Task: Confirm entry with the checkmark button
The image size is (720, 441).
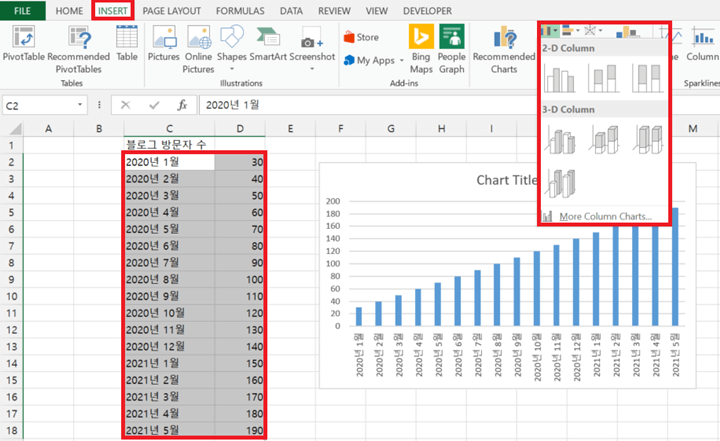Action: coord(154,106)
